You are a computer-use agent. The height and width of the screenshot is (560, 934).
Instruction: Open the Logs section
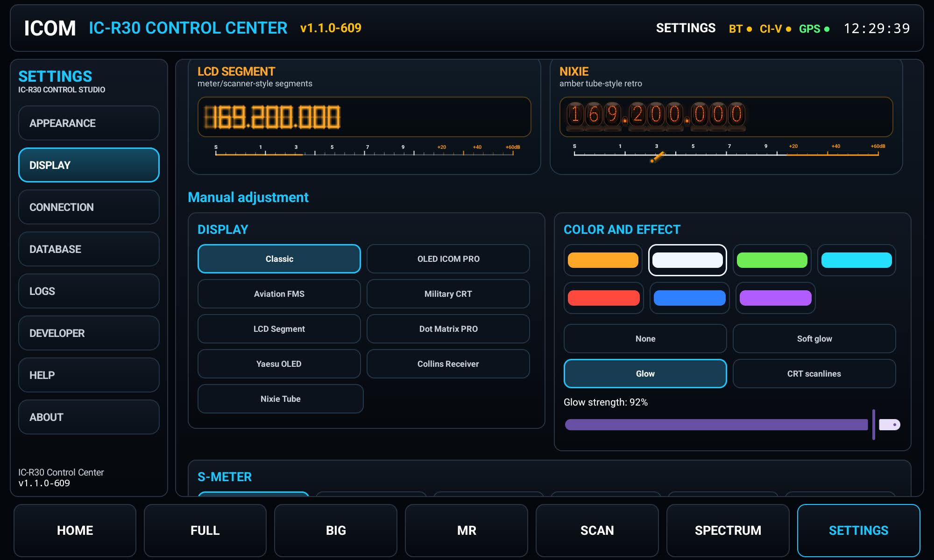click(x=89, y=291)
